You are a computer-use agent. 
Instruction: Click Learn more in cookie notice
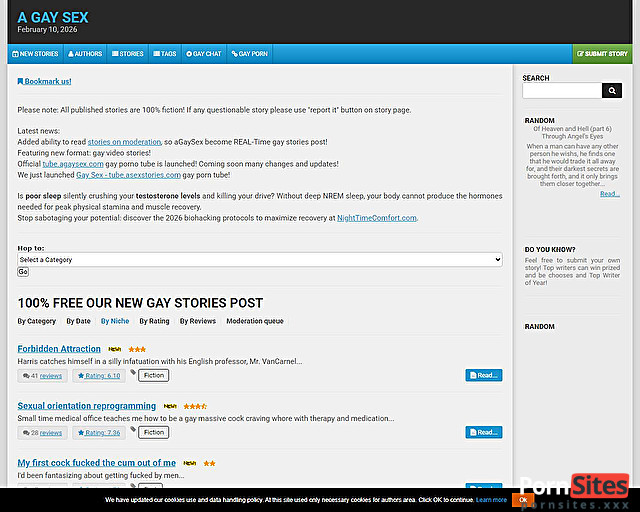[x=491, y=500]
